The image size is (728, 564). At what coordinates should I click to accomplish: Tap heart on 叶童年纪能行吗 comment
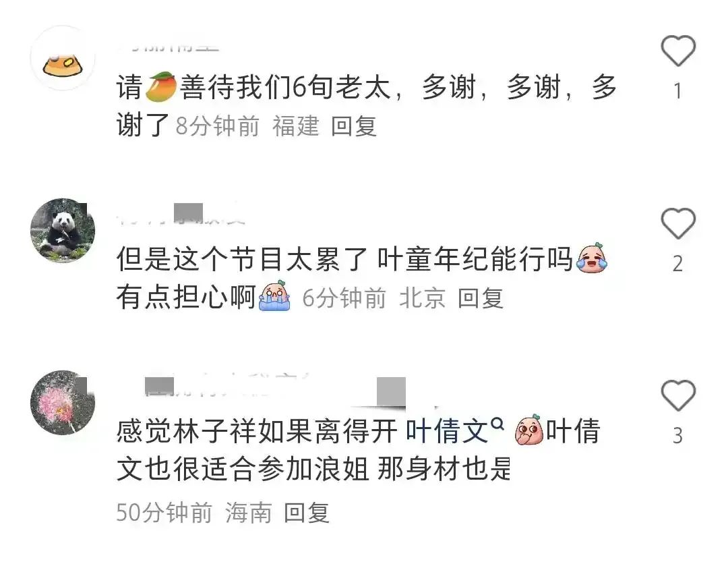tap(678, 223)
